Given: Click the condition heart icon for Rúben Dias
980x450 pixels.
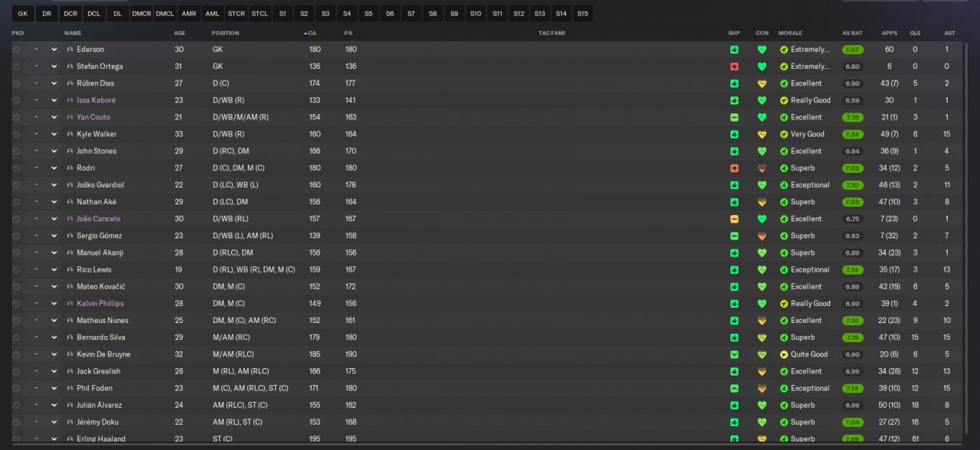Looking at the screenshot, I should [762, 83].
